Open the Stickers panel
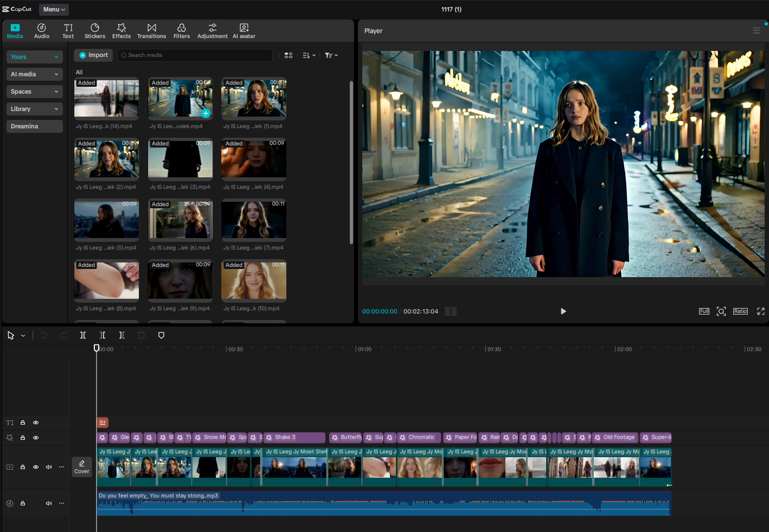 94,31
